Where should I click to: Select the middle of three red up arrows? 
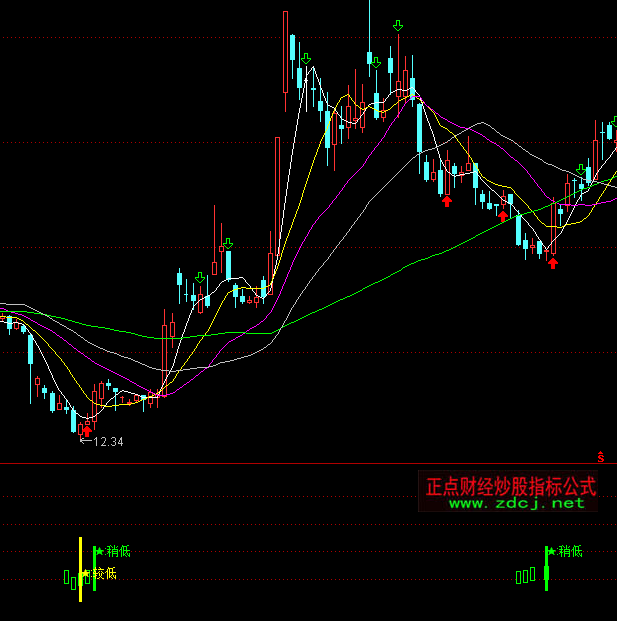[x=503, y=214]
